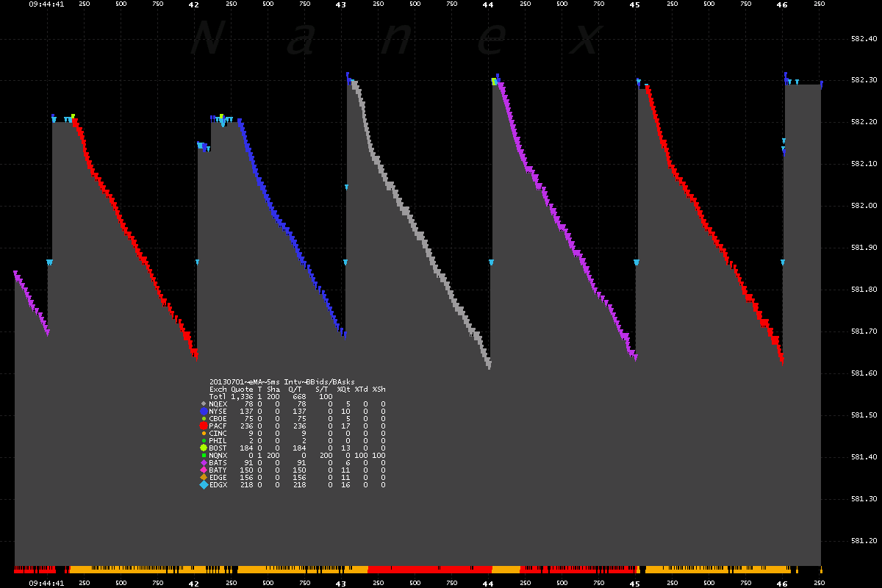Click the Quote column header
The image size is (882, 588).
click(x=242, y=389)
